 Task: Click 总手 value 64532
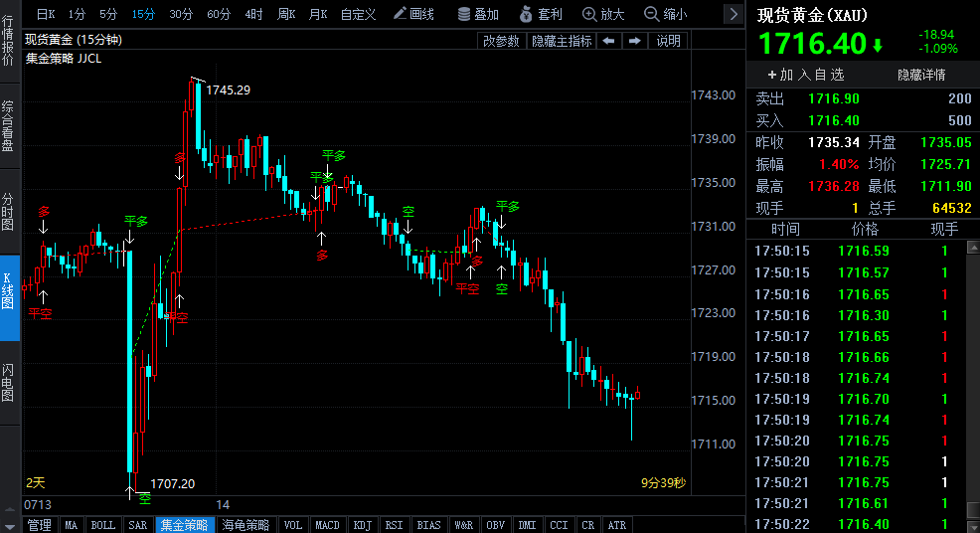click(x=952, y=208)
